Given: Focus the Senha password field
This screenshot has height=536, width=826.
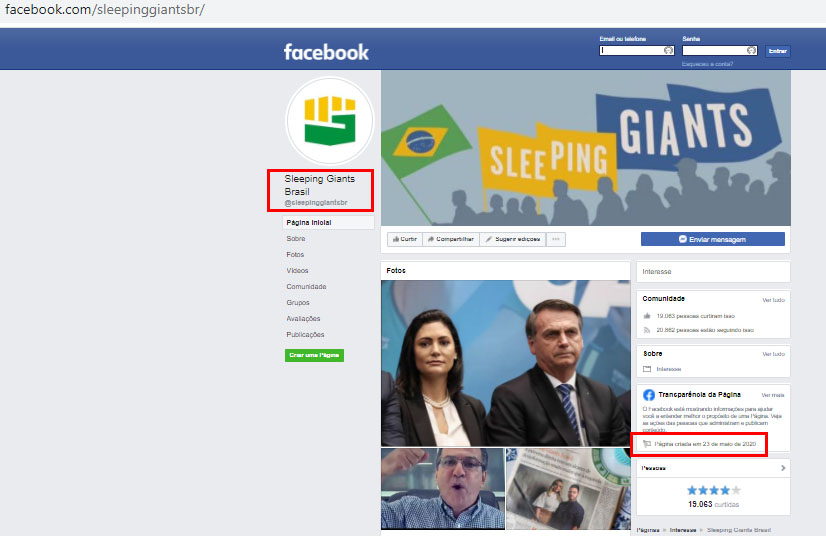Looking at the screenshot, I should pyautogui.click(x=720, y=51).
